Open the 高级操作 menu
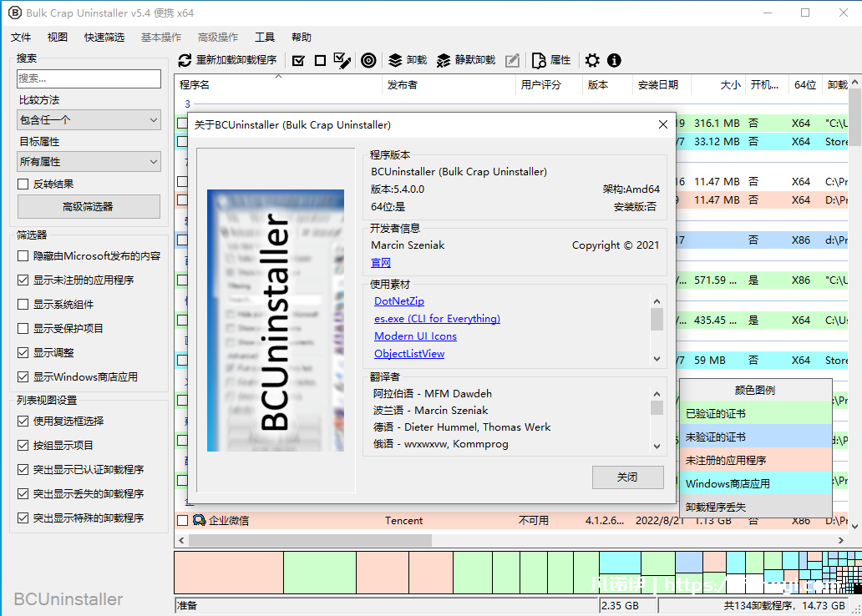This screenshot has width=862, height=616. point(218,37)
